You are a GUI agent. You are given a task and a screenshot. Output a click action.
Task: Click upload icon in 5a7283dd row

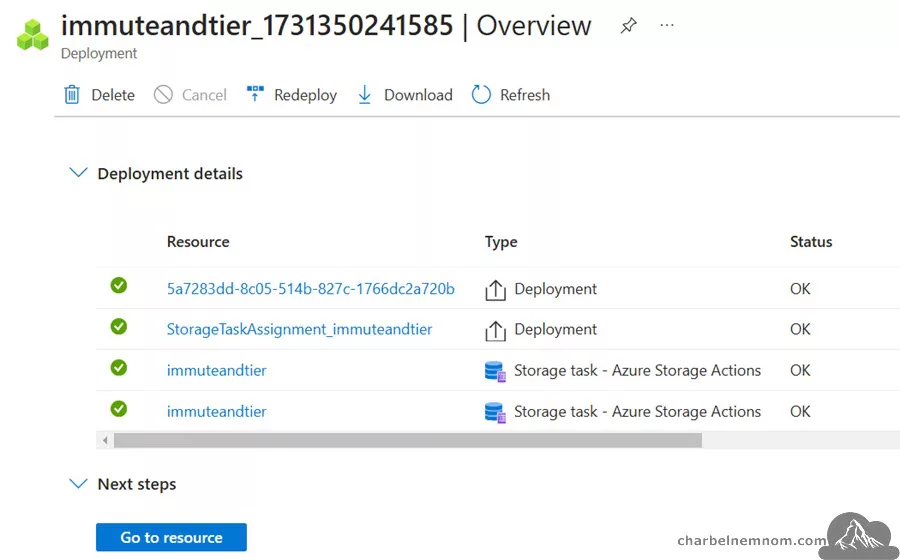tap(495, 290)
